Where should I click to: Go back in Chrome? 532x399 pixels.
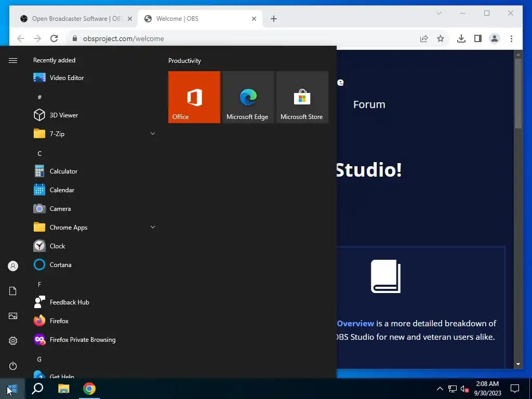click(x=21, y=38)
